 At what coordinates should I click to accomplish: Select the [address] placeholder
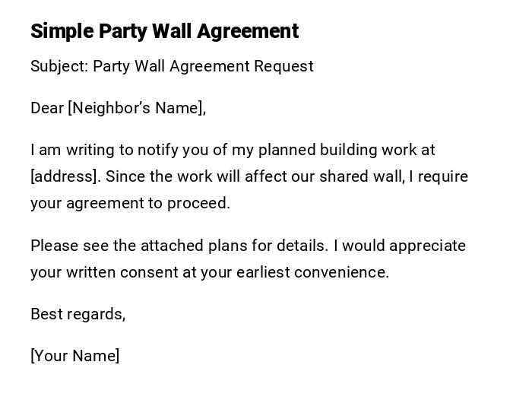(65, 176)
